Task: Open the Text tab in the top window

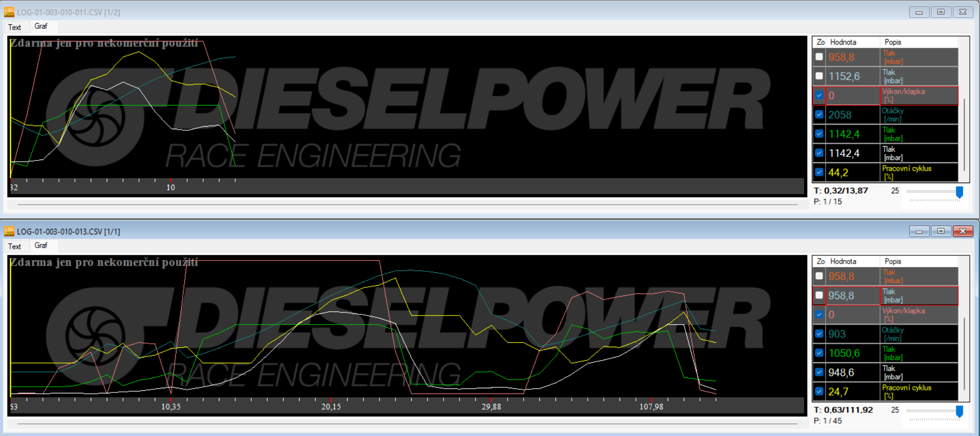Action: (x=14, y=27)
